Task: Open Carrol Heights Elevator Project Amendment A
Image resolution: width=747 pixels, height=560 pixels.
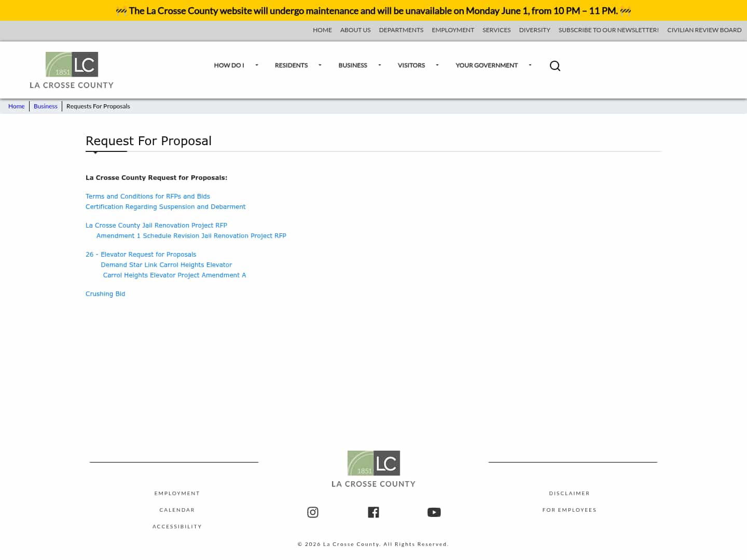Action: (x=174, y=275)
